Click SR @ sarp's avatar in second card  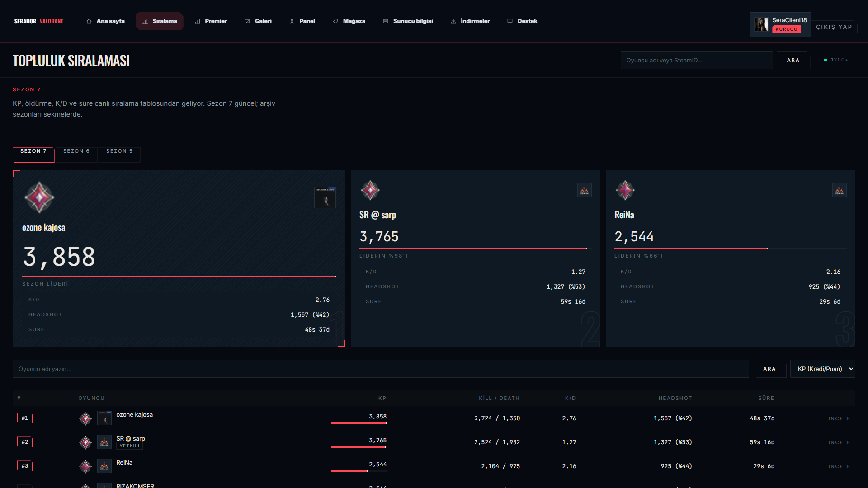click(x=585, y=190)
